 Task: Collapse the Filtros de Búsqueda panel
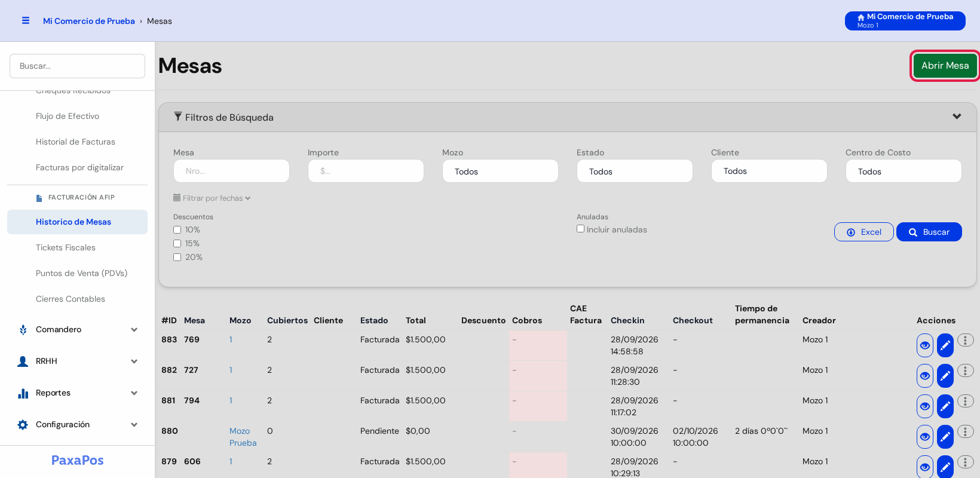957,117
